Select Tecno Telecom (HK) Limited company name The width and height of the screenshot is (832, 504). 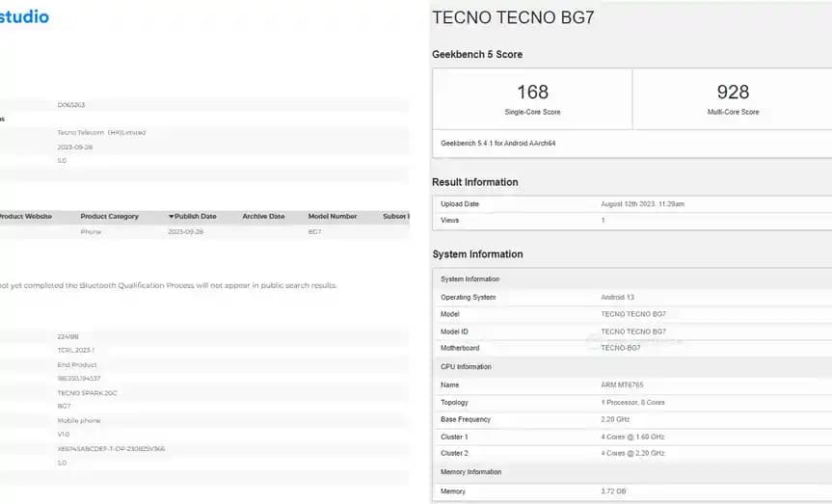click(x=101, y=133)
